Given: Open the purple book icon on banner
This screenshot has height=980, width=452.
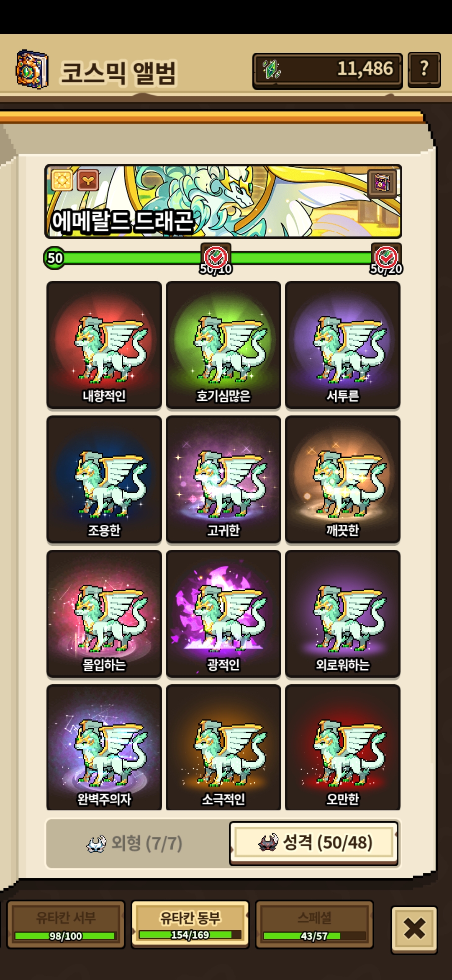Looking at the screenshot, I should 382,183.
